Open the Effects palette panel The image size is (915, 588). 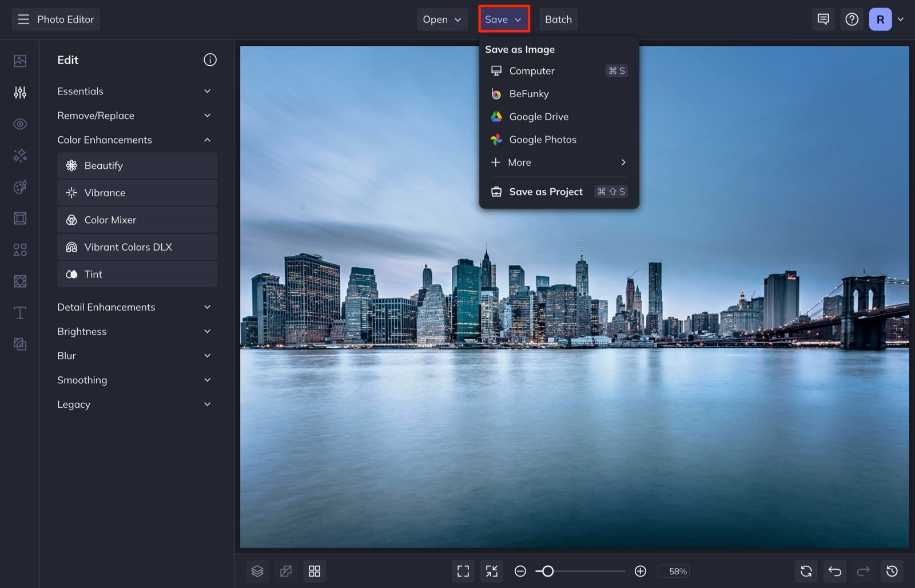[x=20, y=187]
